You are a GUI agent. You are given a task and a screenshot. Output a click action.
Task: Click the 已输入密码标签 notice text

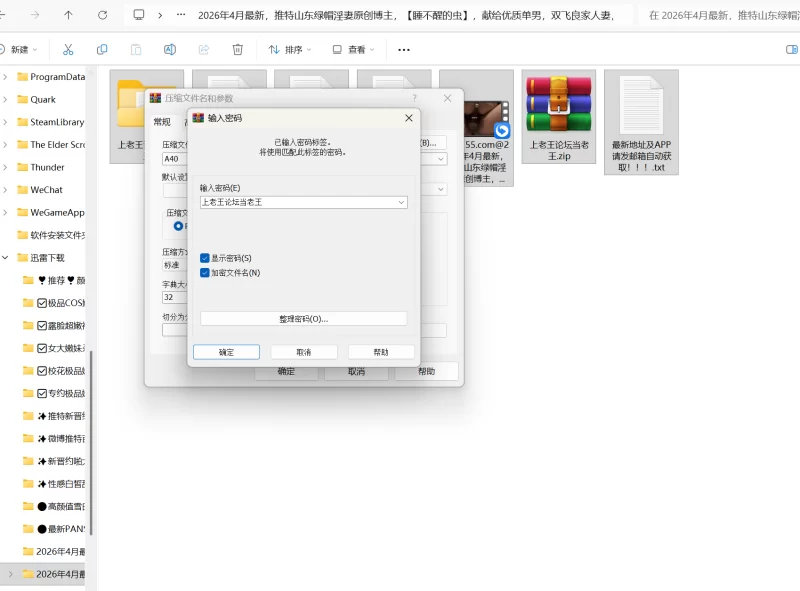pos(303,142)
